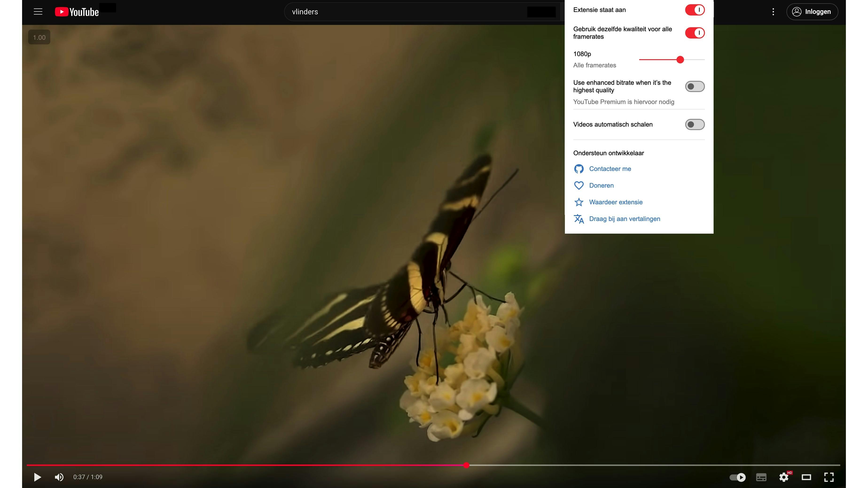
Task: Click the Doneren link
Action: coord(601,186)
